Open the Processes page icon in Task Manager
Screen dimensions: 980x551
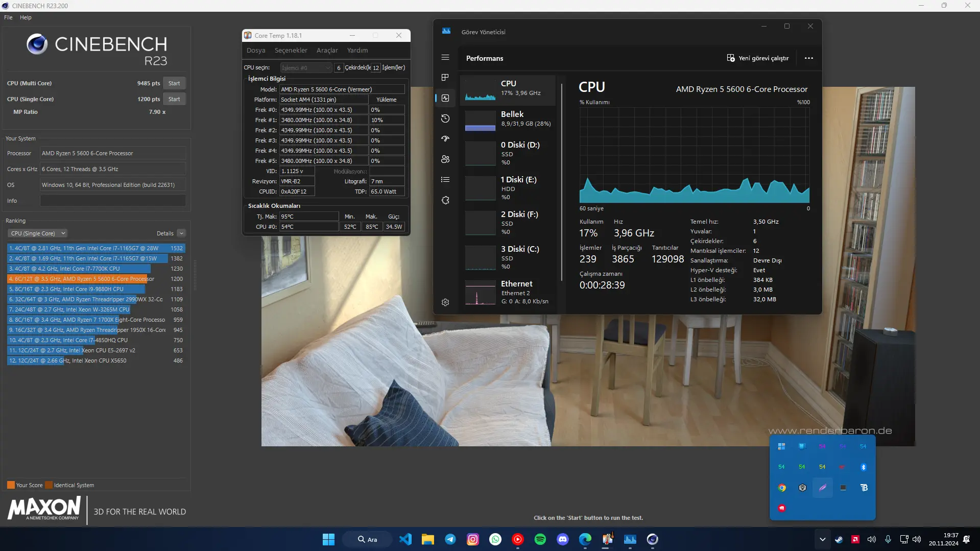(x=445, y=77)
